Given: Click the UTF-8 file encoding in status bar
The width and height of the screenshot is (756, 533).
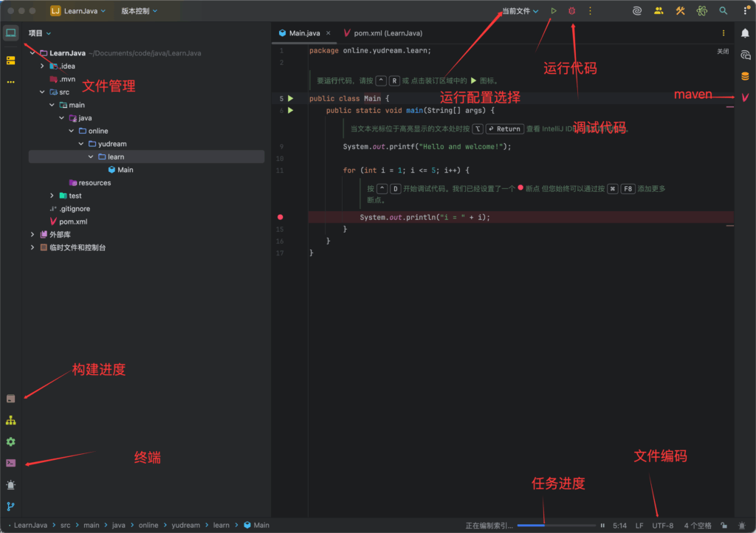Looking at the screenshot, I should click(662, 526).
